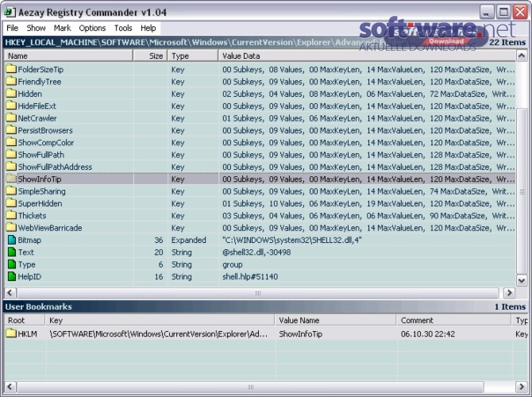This screenshot has width=532, height=397.
Task: Click the HKLM bookmark folder icon
Action: click(x=11, y=333)
